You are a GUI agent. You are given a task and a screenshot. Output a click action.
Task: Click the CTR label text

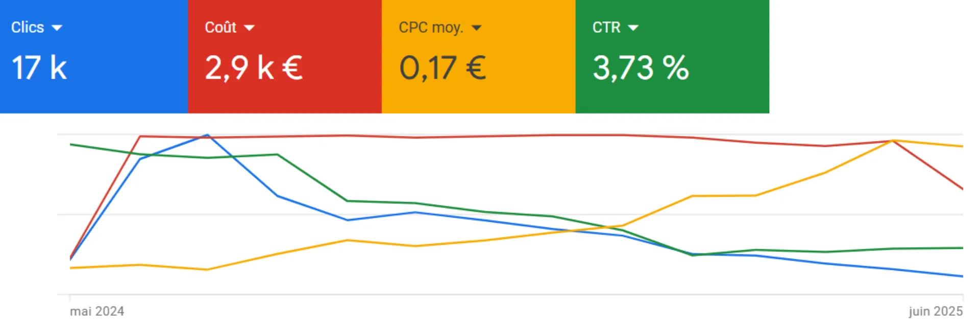click(606, 27)
